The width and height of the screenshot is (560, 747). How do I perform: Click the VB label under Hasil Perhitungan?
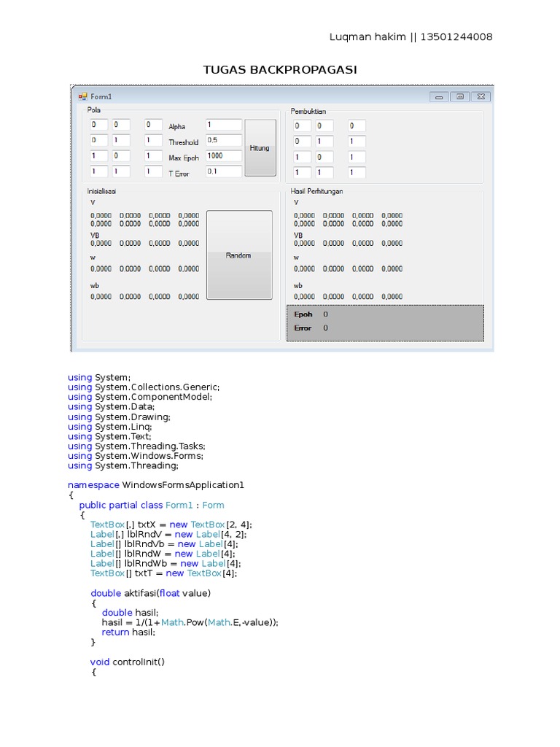[x=298, y=236]
